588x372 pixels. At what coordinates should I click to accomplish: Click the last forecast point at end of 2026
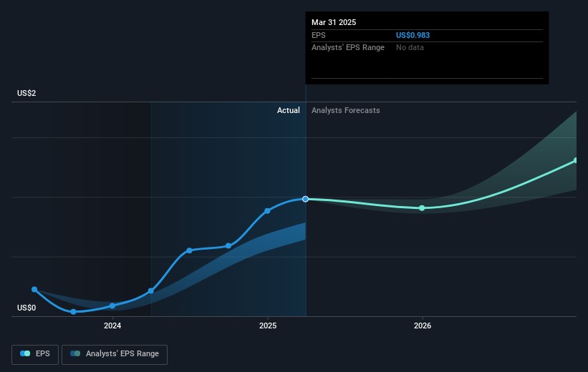point(576,160)
